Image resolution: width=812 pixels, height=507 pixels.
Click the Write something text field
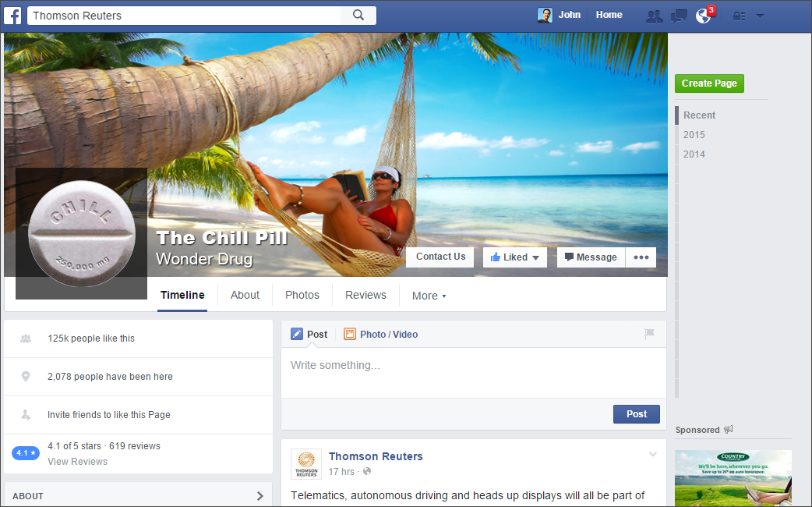473,373
